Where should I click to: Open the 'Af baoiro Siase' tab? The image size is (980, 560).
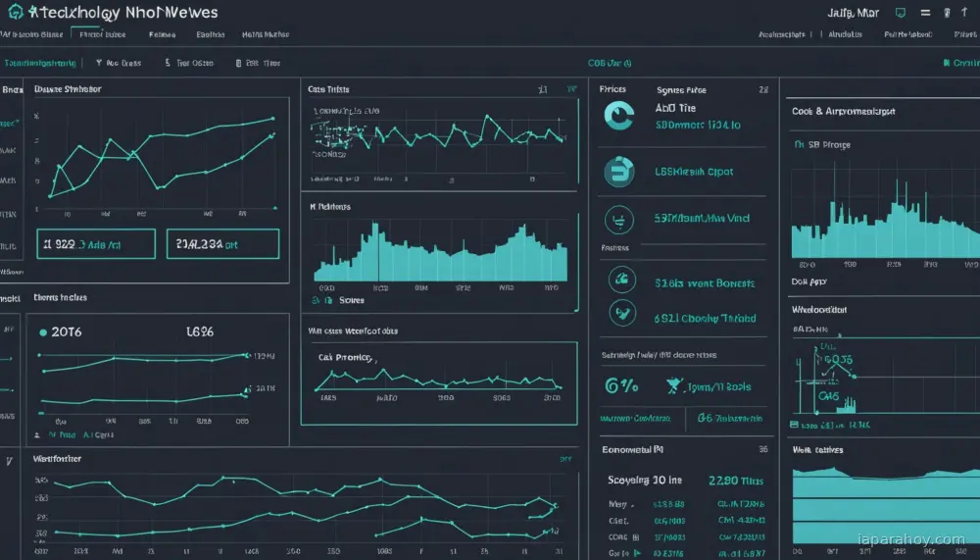click(x=32, y=34)
